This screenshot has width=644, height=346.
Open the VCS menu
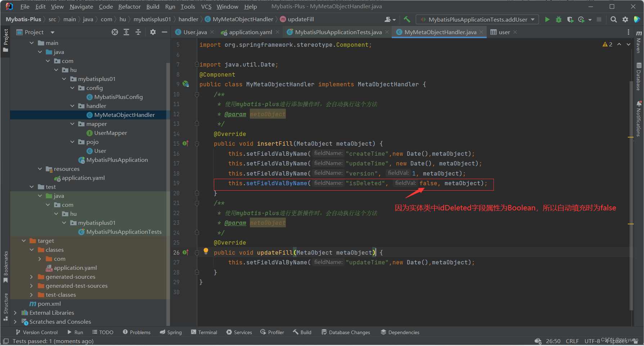click(x=206, y=6)
